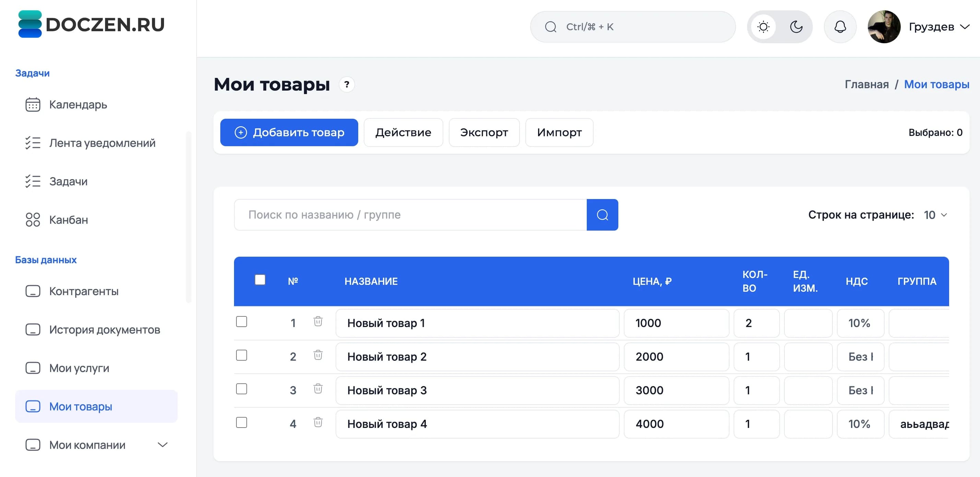Switch to light theme sun icon
The image size is (980, 477).
(763, 27)
